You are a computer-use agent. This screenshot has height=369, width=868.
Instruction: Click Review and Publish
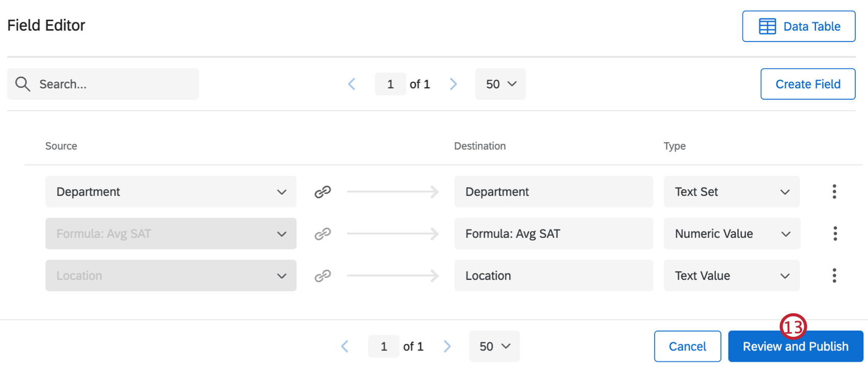[795, 346]
